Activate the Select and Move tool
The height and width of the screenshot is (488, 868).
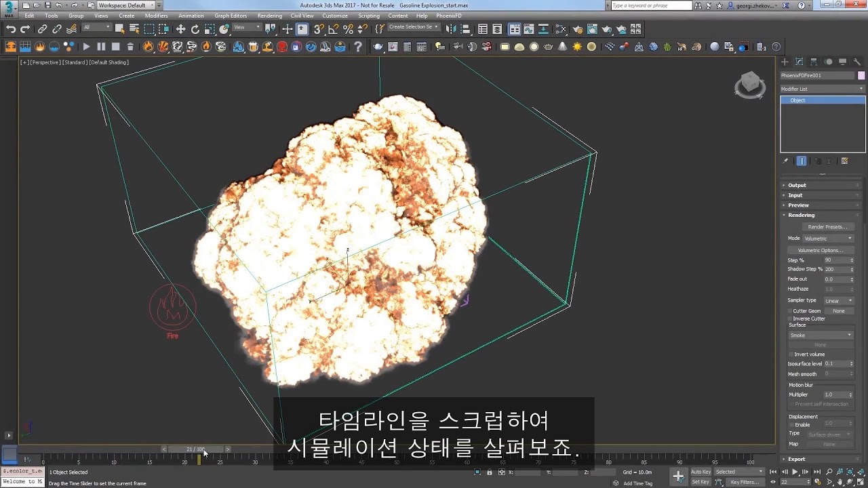[x=180, y=29]
